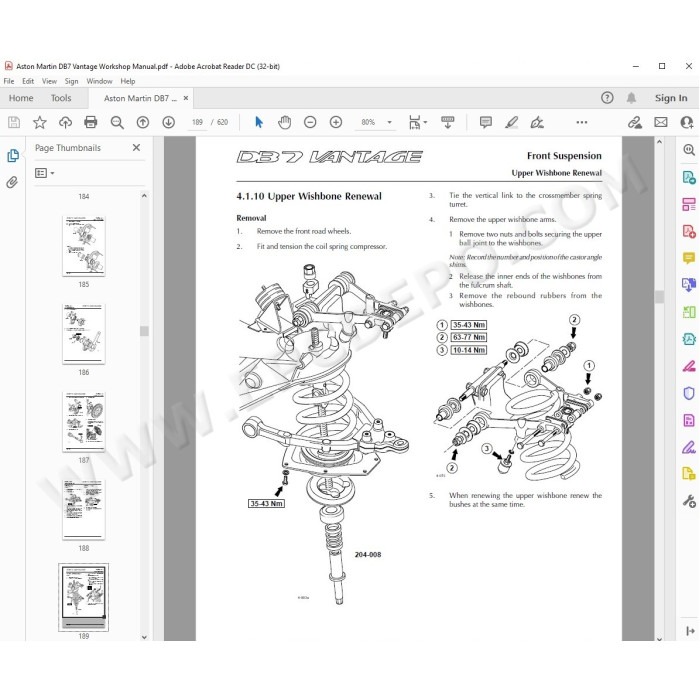Viewport: 700px width, 700px height.
Task: Print the document using the printer icon
Action: (91, 122)
